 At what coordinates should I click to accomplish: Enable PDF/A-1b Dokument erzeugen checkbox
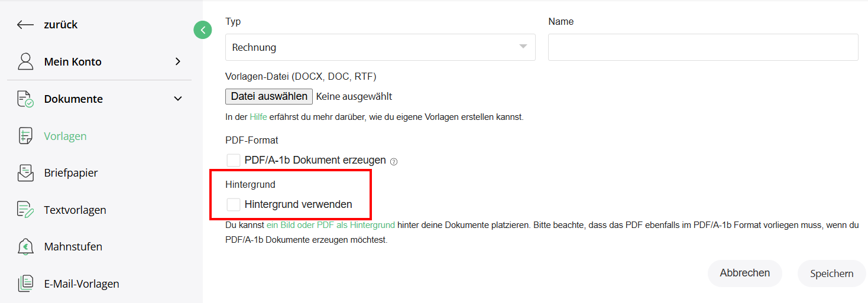pyautogui.click(x=234, y=160)
